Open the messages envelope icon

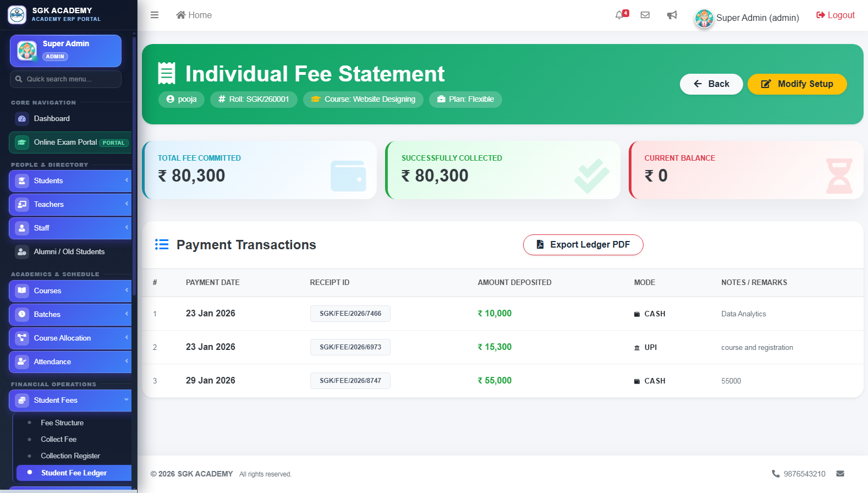tap(645, 15)
